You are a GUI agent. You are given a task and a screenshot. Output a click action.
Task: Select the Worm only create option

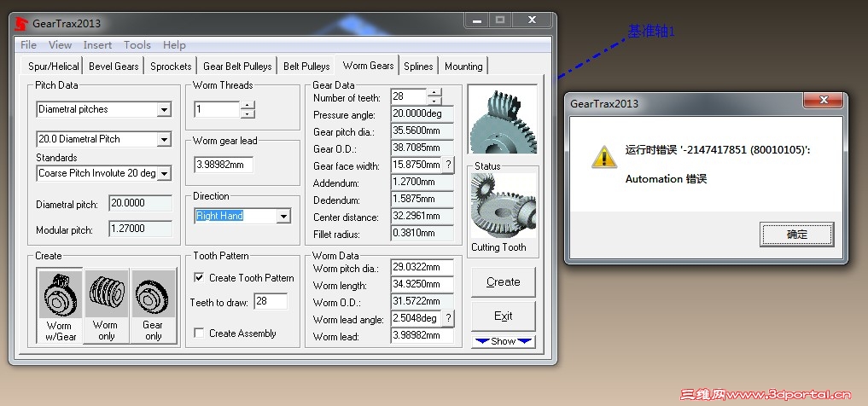(x=107, y=306)
